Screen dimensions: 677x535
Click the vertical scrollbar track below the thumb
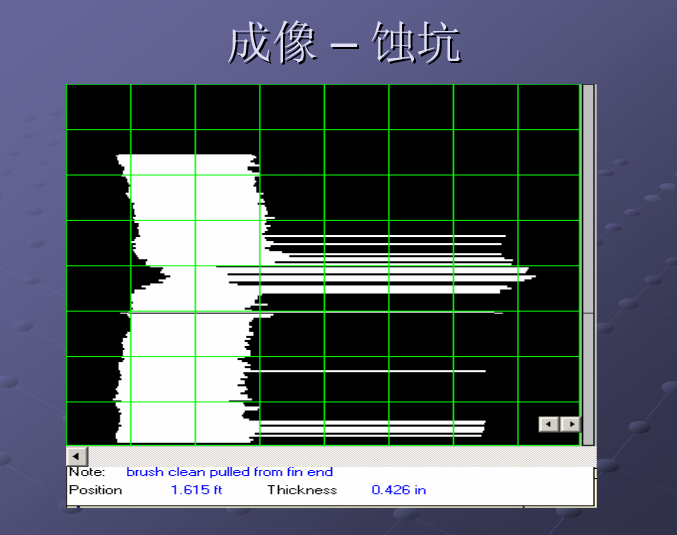(589, 380)
